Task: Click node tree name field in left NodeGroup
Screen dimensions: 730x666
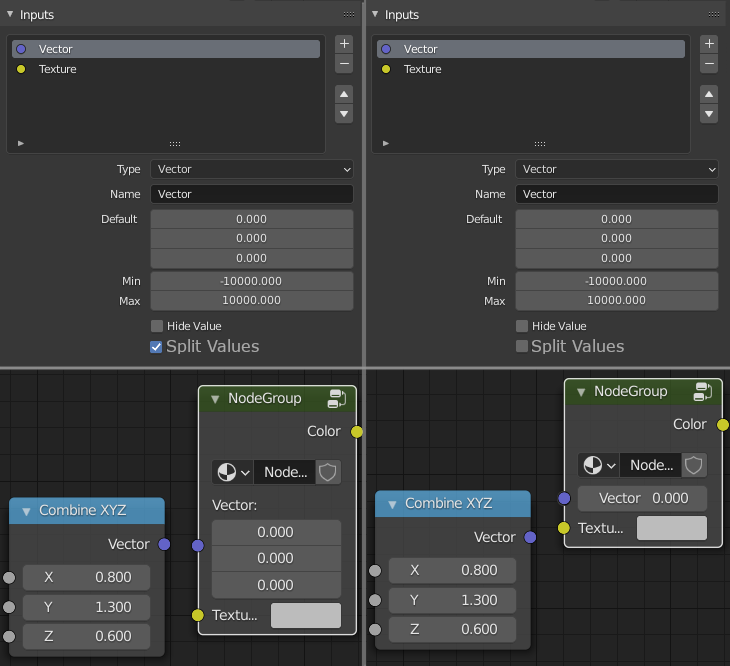Action: pos(285,472)
